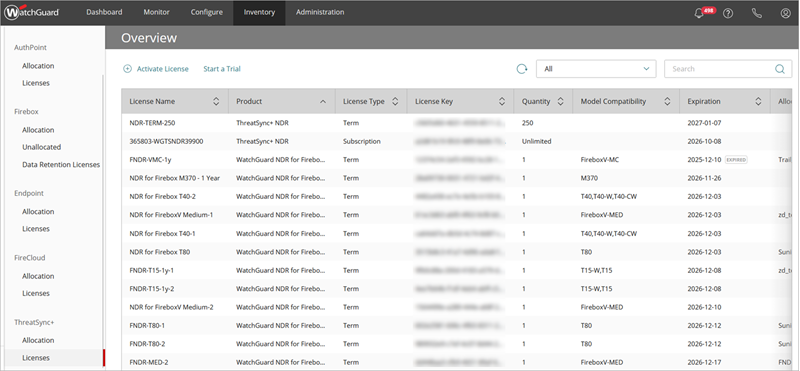The width and height of the screenshot is (800, 371).
Task: Open ThreatSync+ Allocation in sidebar
Action: click(38, 340)
